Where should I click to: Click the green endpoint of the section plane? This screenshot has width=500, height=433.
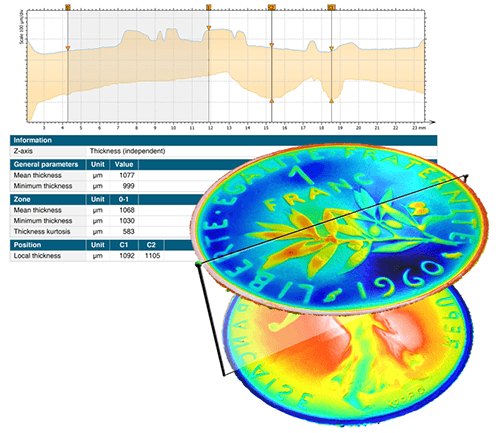(199, 264)
